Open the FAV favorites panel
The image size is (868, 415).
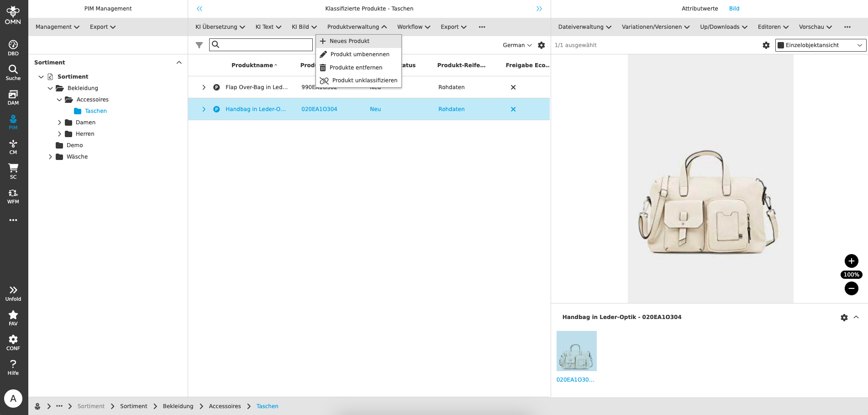pyautogui.click(x=13, y=317)
